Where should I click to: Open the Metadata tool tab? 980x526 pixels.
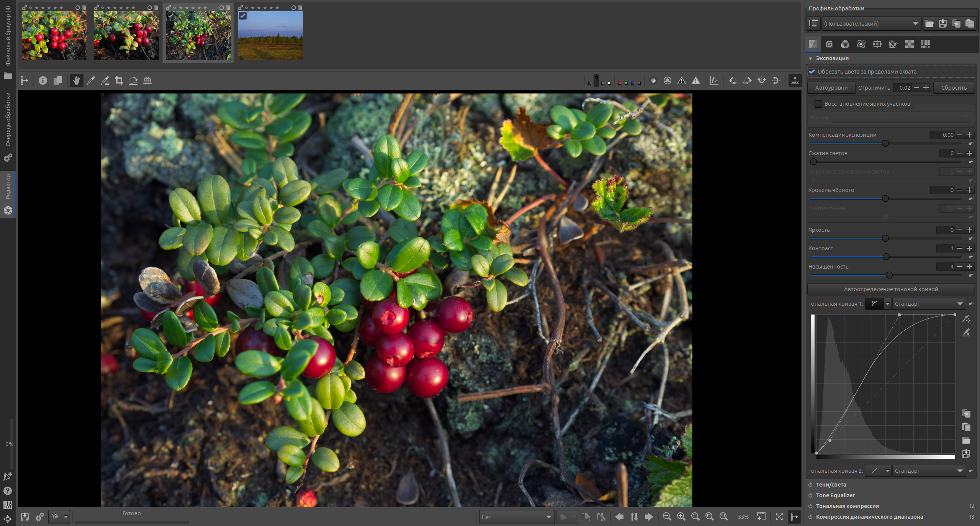[925, 44]
